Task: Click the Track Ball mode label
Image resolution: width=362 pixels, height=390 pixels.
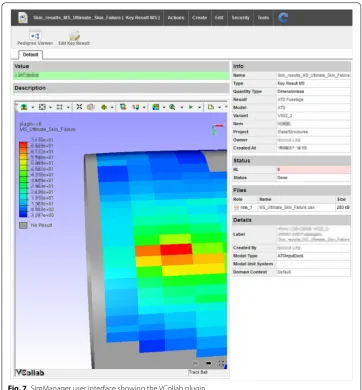Action: [198, 372]
